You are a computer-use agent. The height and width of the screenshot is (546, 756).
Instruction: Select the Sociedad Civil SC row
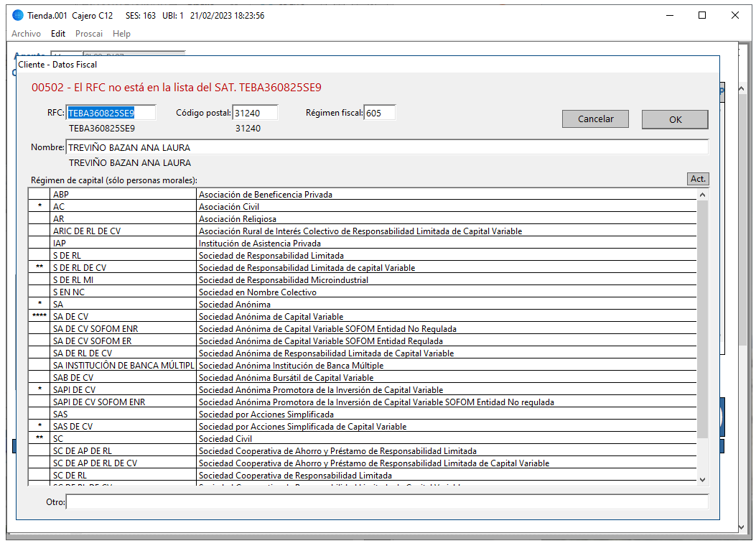click(x=363, y=439)
